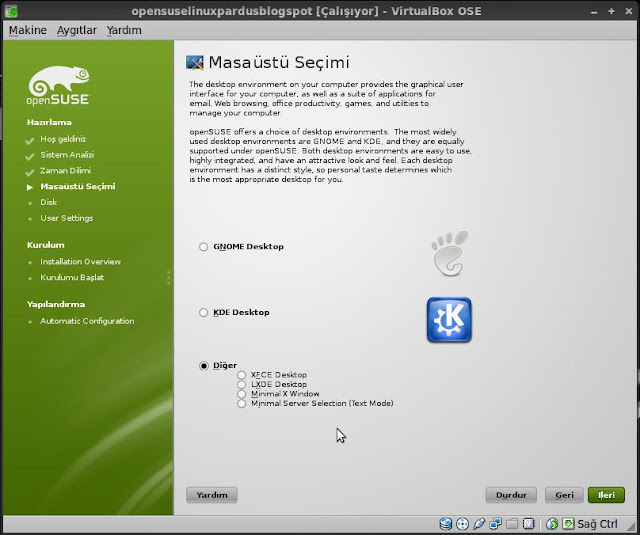The image size is (640, 535).
Task: Click the CD/DVD drive status icon
Action: pos(462,524)
